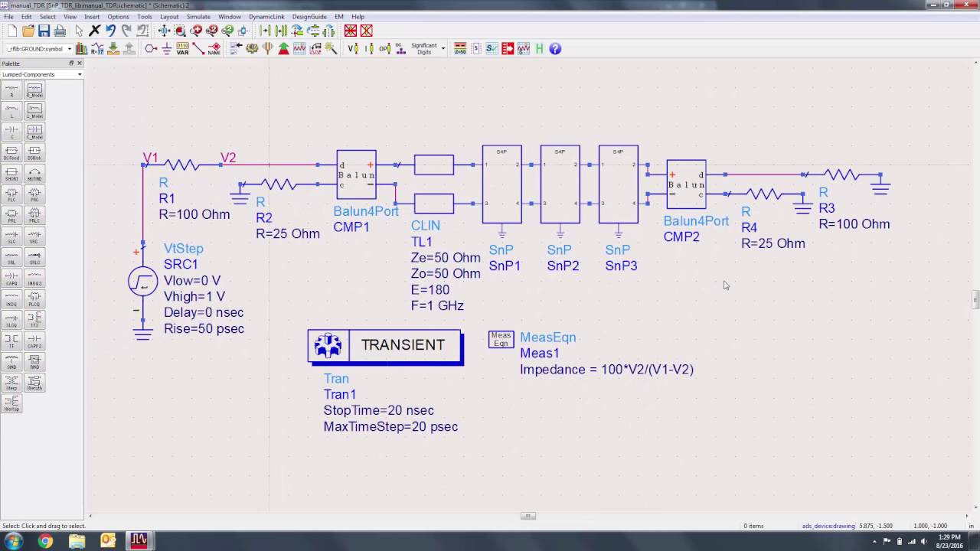The height and width of the screenshot is (551, 980).
Task: Click the wire/pin NAME label icon
Action: coord(214,48)
